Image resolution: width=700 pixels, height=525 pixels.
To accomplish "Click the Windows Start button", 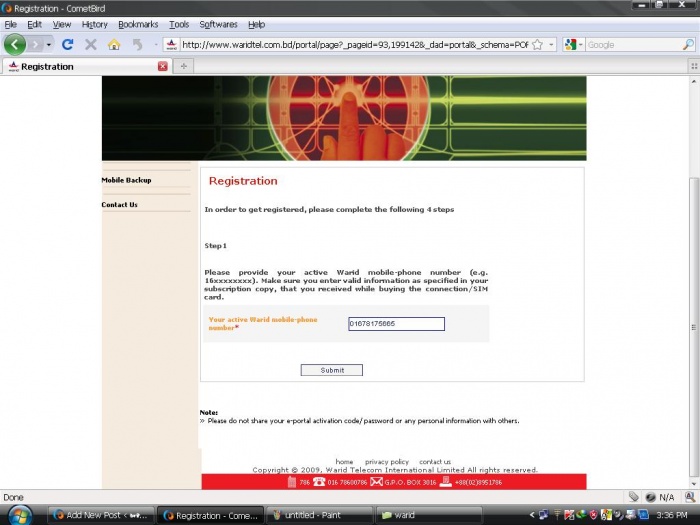I will pyautogui.click(x=19, y=516).
